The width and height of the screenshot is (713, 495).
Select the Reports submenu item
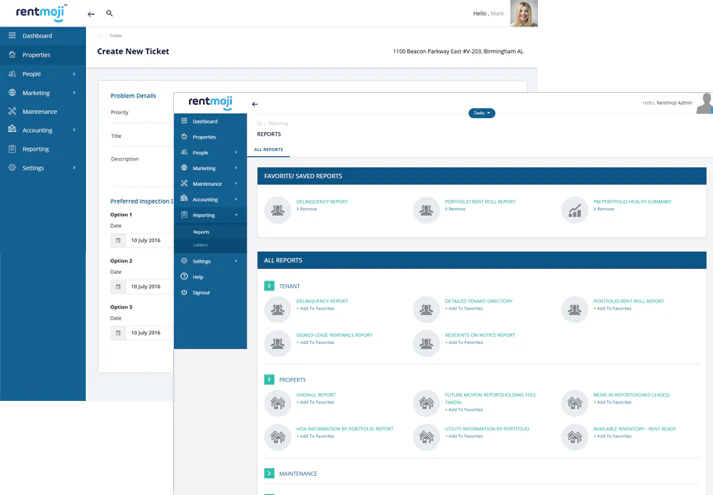click(x=201, y=232)
